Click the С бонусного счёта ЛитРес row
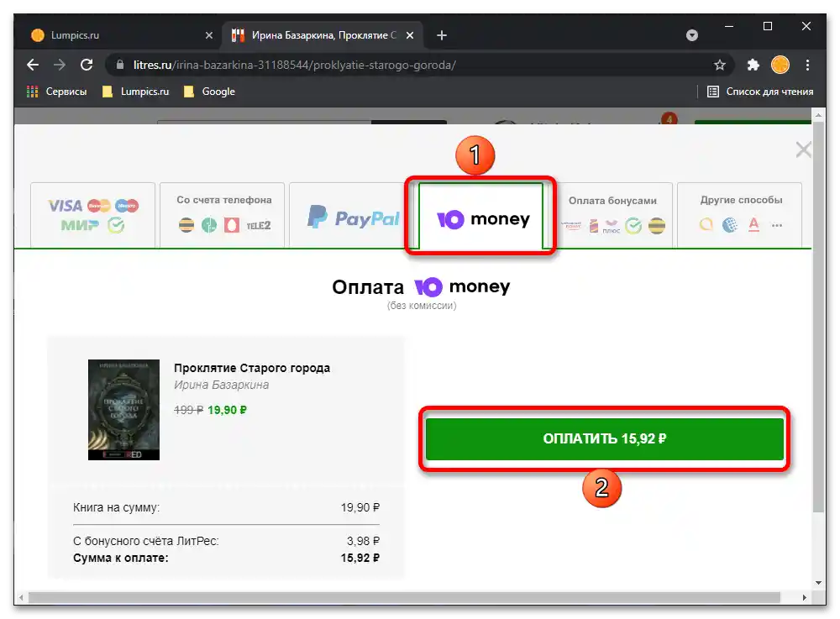Image resolution: width=840 pixels, height=619 pixels. point(226,542)
